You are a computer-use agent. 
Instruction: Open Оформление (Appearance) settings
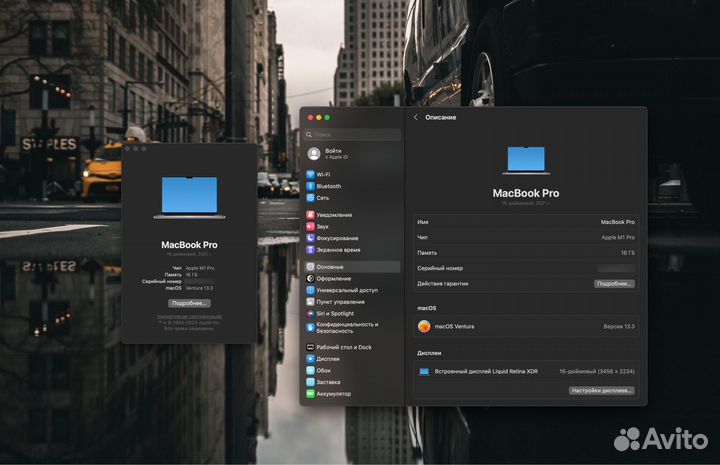(333, 279)
